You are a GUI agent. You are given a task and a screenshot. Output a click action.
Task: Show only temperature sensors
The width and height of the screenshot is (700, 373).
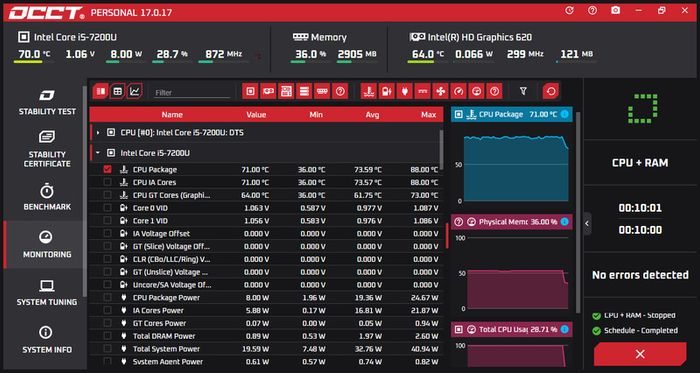click(x=369, y=91)
